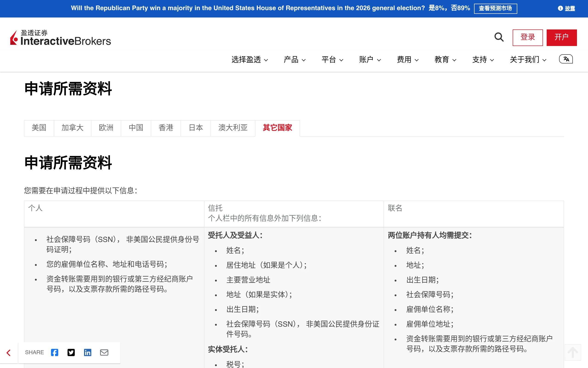Collapse share bar with red left chevron

point(9,353)
